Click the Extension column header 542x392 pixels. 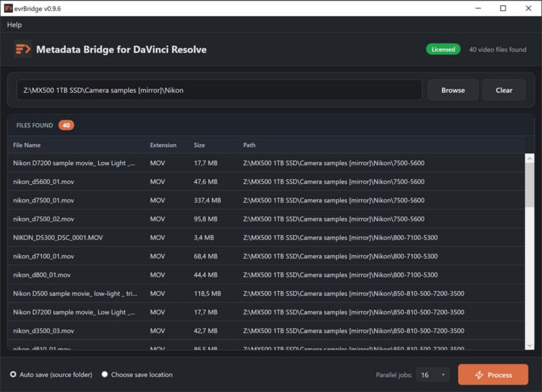[162, 145]
